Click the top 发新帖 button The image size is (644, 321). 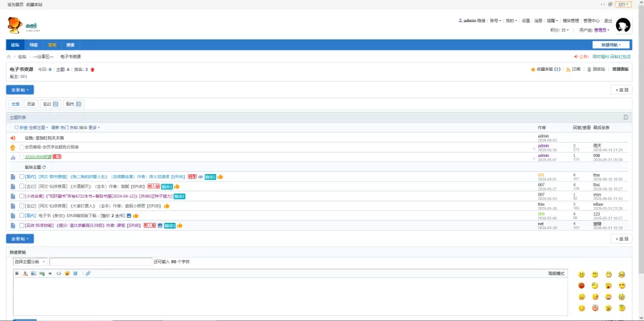(x=20, y=90)
